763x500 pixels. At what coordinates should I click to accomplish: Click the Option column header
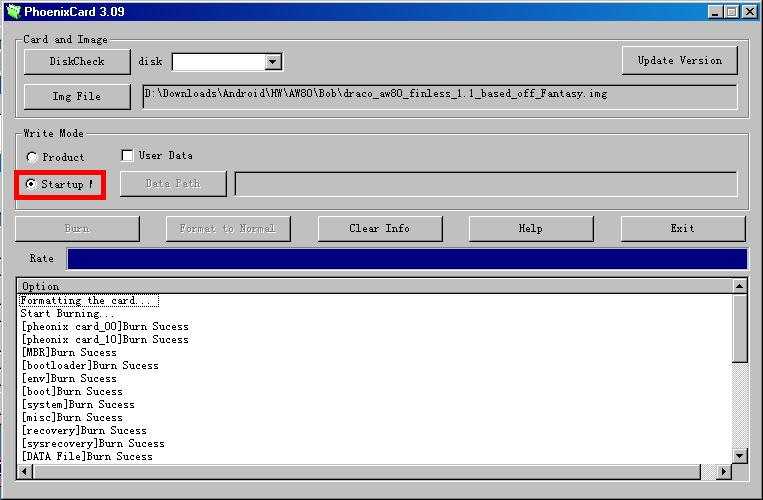(x=375, y=286)
